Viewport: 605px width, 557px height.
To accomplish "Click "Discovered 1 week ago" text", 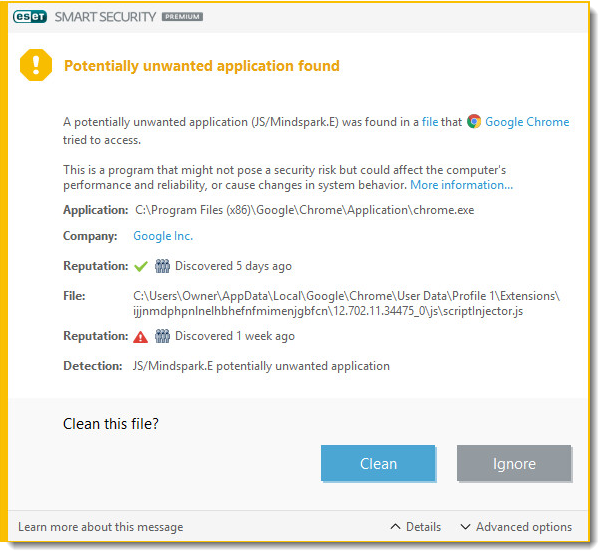I will pyautogui.click(x=235, y=336).
